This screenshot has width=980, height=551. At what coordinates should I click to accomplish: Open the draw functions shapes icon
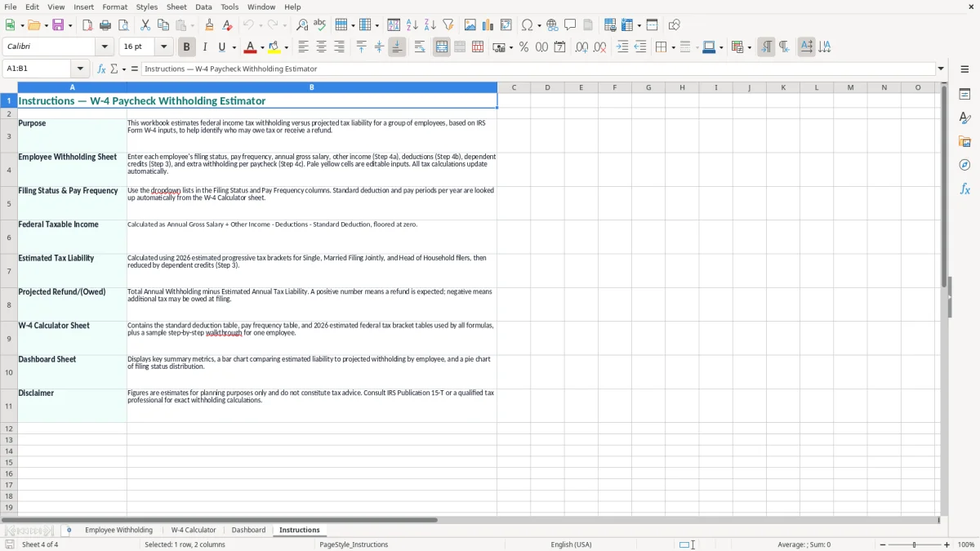click(x=675, y=25)
